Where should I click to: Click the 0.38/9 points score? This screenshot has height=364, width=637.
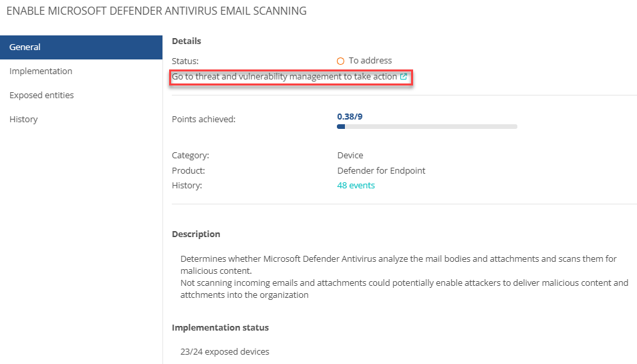pyautogui.click(x=350, y=116)
